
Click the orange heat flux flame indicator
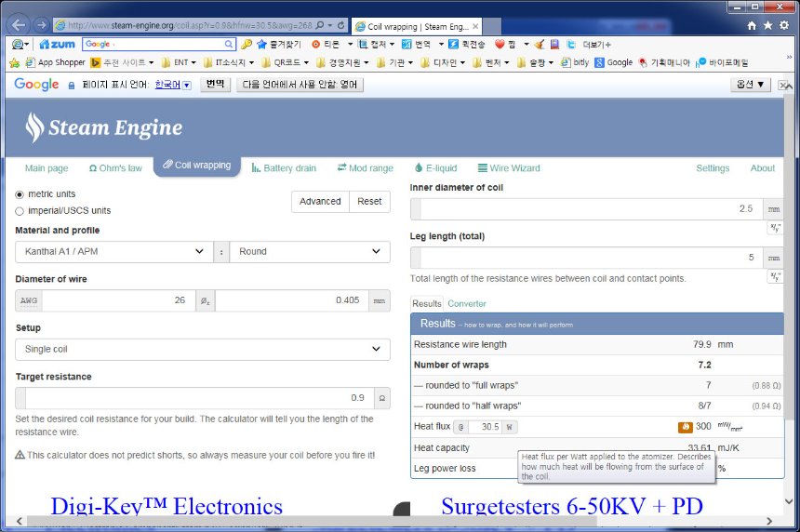tap(685, 427)
